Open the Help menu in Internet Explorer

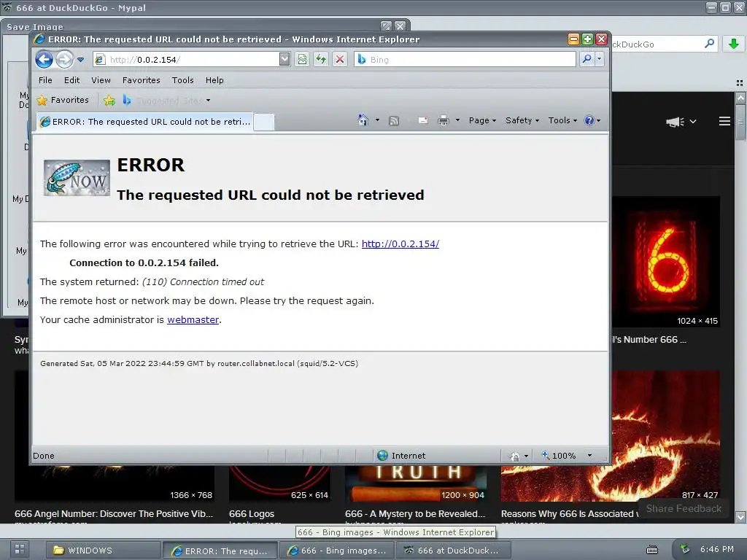pos(214,80)
